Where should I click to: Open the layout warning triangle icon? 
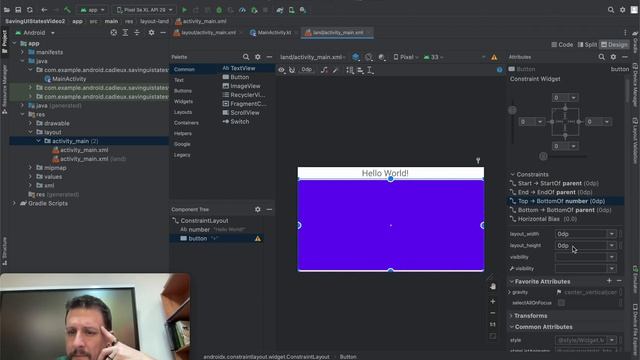click(494, 57)
